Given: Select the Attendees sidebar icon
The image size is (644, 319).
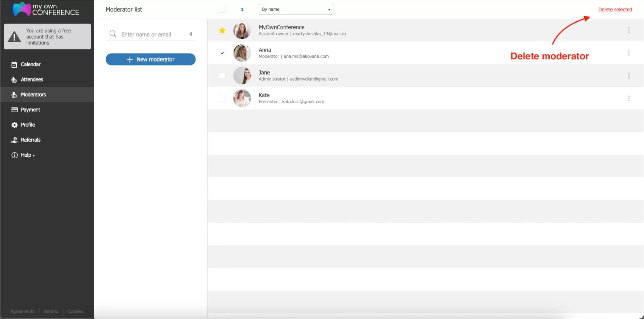Looking at the screenshot, I should coord(14,79).
